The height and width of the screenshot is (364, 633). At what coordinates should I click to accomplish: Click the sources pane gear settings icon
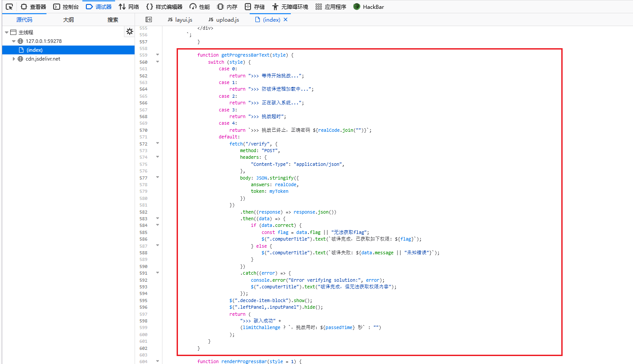tap(129, 31)
